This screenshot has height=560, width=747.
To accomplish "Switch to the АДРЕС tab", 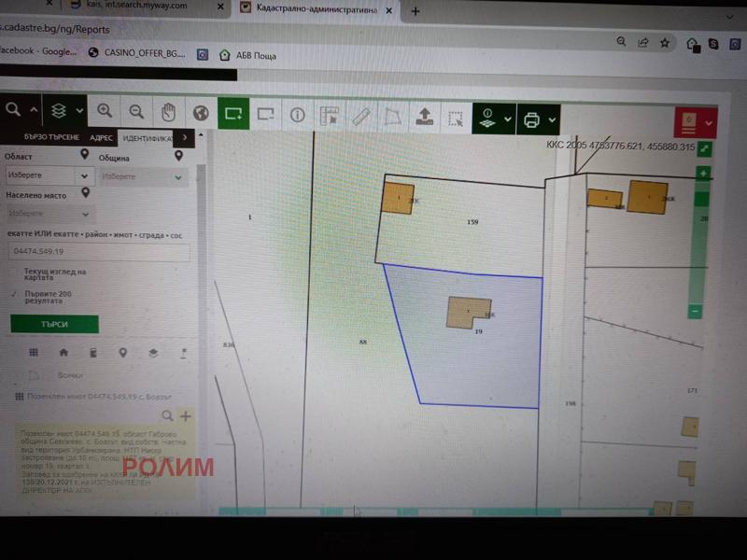I will click(x=102, y=137).
